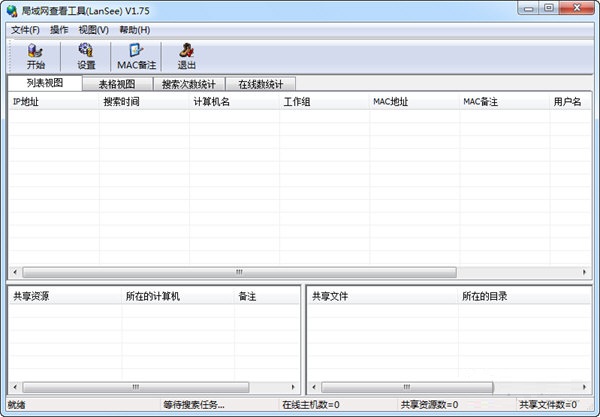600x417 pixels.
Task: Click the 共享资源 column header
Action: tap(65, 296)
